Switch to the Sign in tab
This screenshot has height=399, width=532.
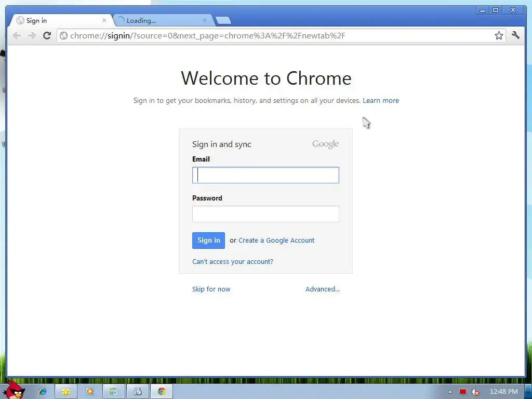pos(61,20)
